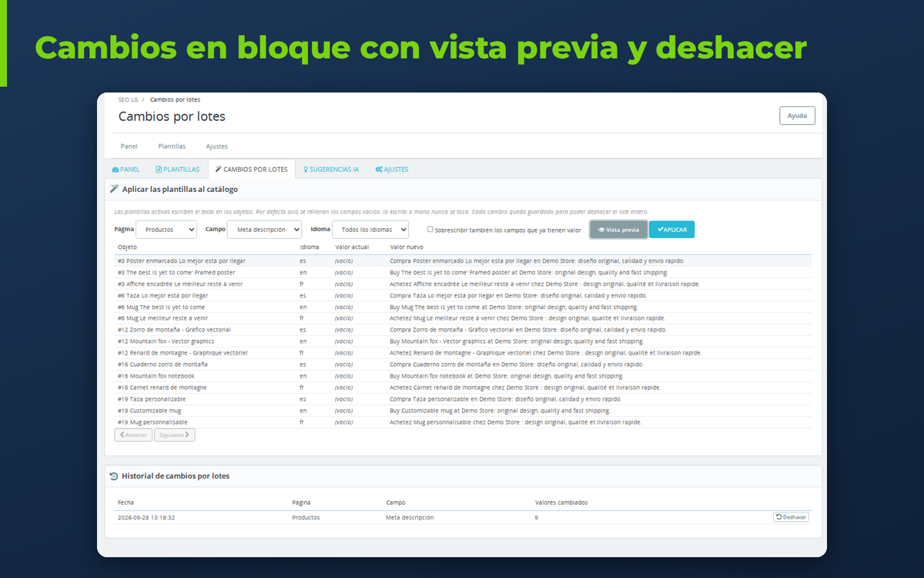Click the SEO LG breadcrumb link
The height and width of the screenshot is (578, 924).
click(x=129, y=100)
